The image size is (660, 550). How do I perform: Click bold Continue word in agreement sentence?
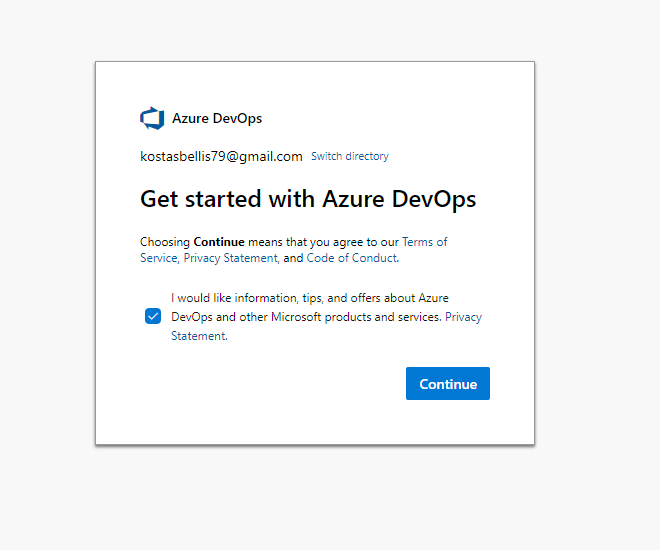coord(219,242)
